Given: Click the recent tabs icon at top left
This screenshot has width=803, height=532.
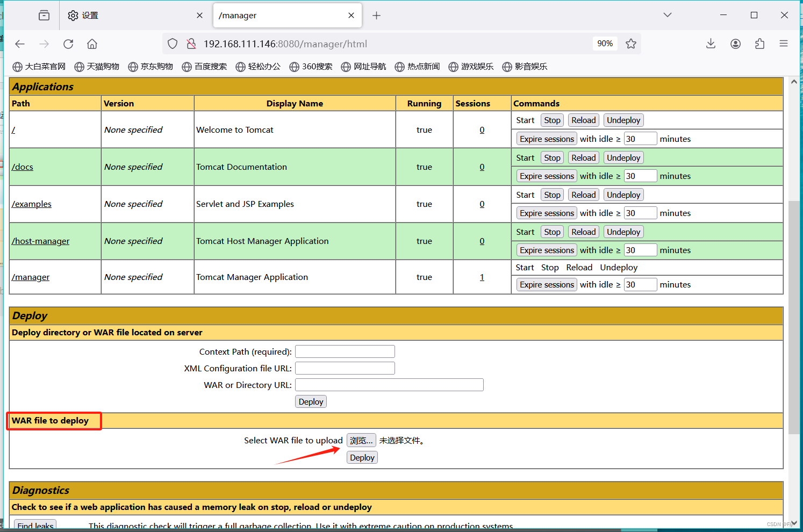Looking at the screenshot, I should coord(44,16).
